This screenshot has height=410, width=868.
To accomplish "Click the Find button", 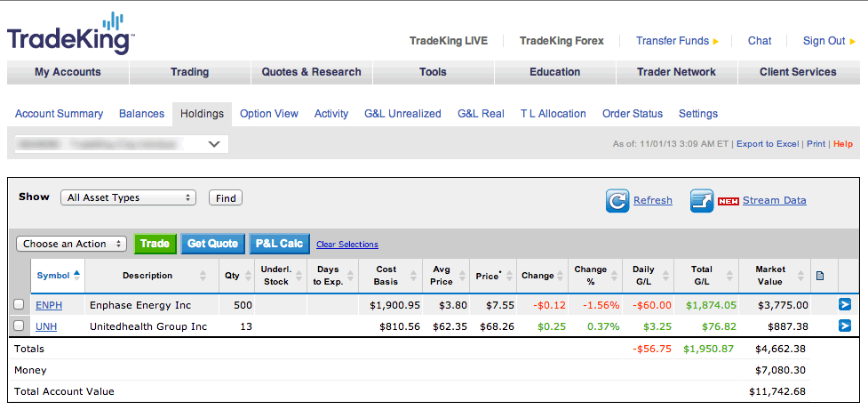I will [x=226, y=197].
